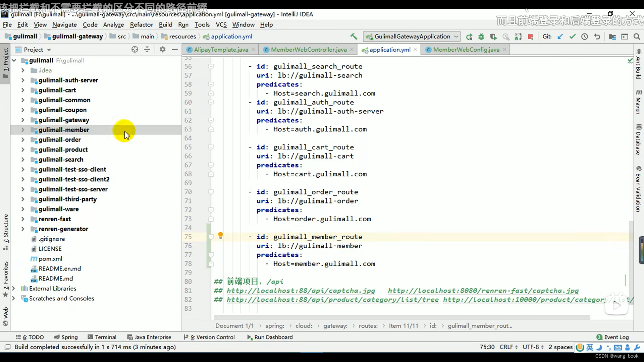
Task: Open the 6: TODO tool window
Action: (x=30, y=337)
